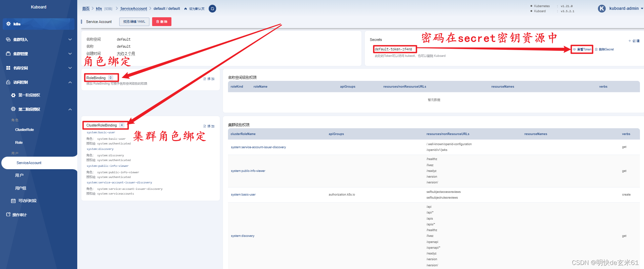
Task: Open system:public-info-viewer binding link in list
Action: [107, 166]
